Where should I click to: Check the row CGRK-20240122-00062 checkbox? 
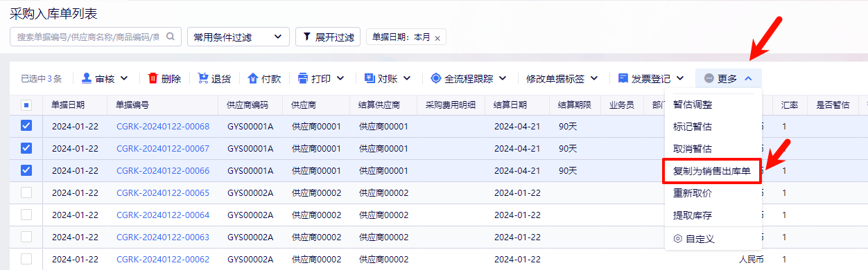click(x=26, y=259)
